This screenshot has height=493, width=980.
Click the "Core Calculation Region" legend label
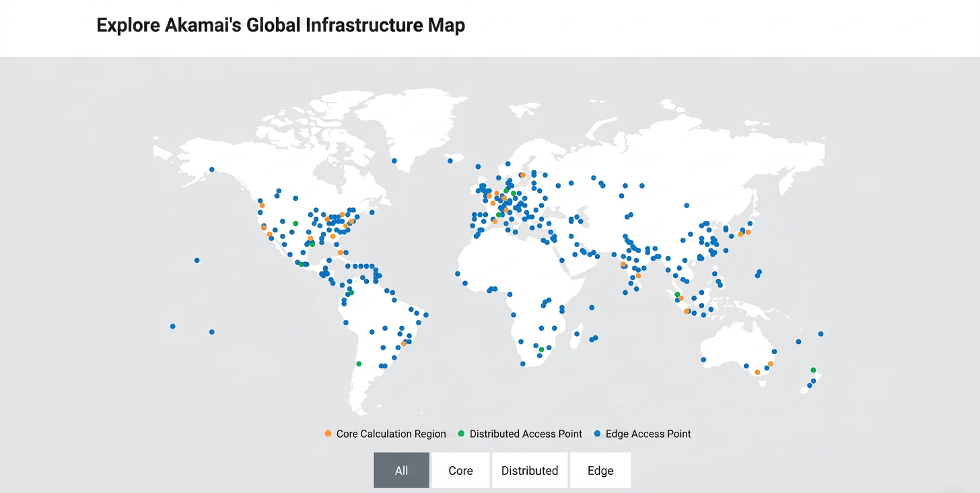(x=391, y=434)
